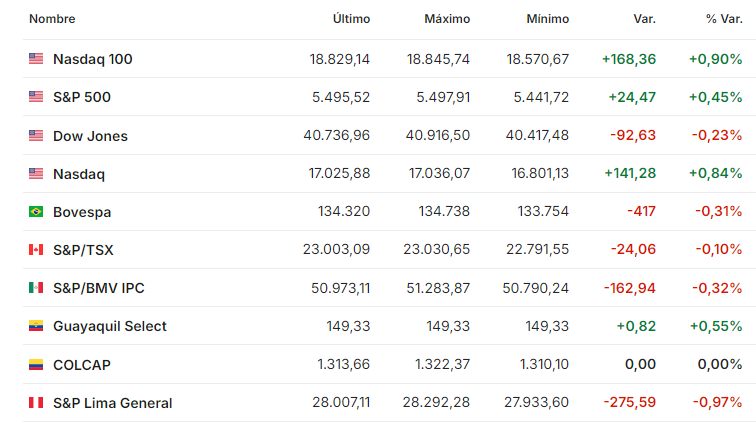Open the Dow Jones index link
756x423 pixels.
tap(90, 136)
